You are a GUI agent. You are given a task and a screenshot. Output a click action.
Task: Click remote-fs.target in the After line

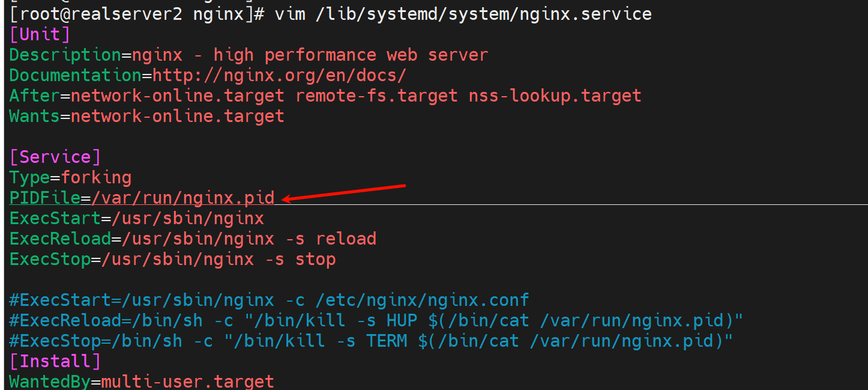click(376, 96)
